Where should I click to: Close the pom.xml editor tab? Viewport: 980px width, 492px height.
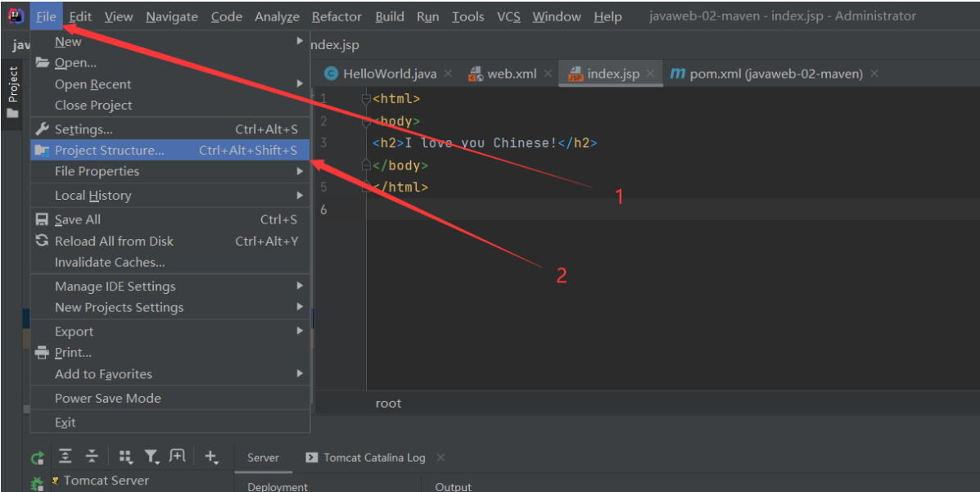tap(874, 74)
